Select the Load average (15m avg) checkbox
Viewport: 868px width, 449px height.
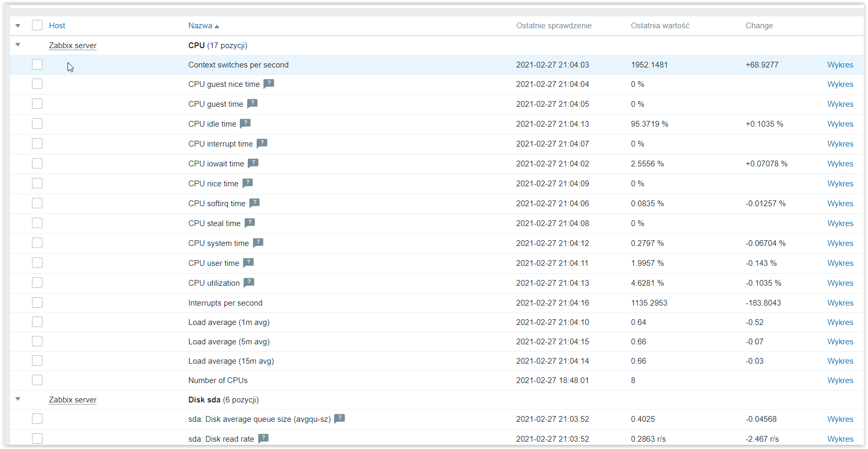point(37,361)
